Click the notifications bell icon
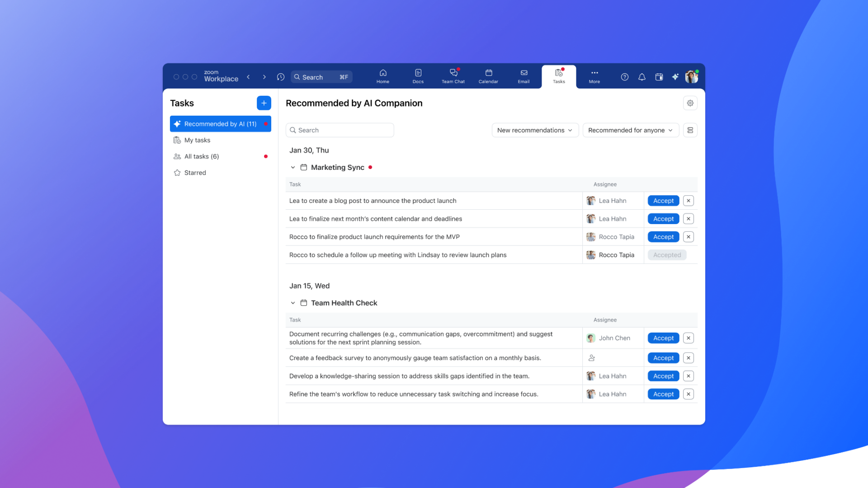The image size is (868, 488). pos(642,77)
